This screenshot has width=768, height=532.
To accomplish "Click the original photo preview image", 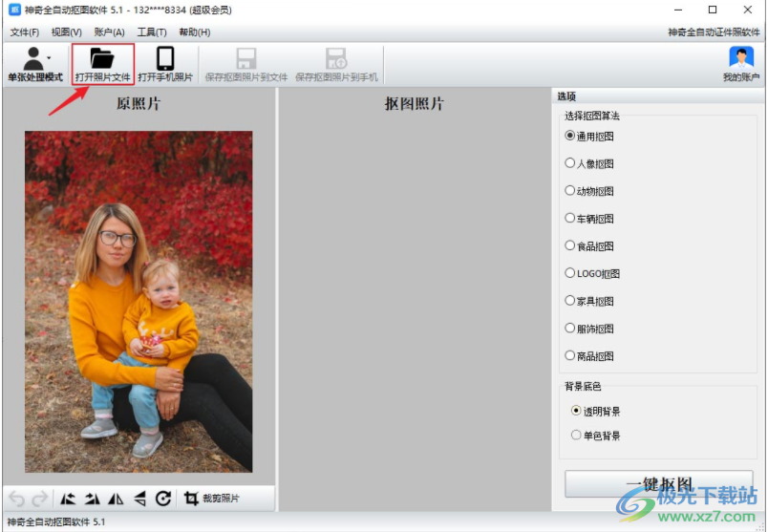I will point(139,301).
